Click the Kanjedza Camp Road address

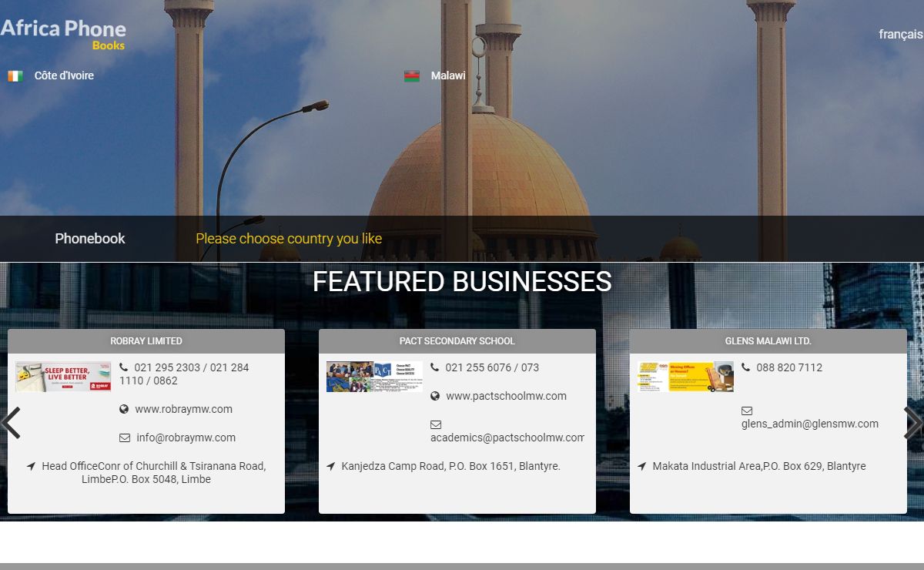[x=450, y=466]
